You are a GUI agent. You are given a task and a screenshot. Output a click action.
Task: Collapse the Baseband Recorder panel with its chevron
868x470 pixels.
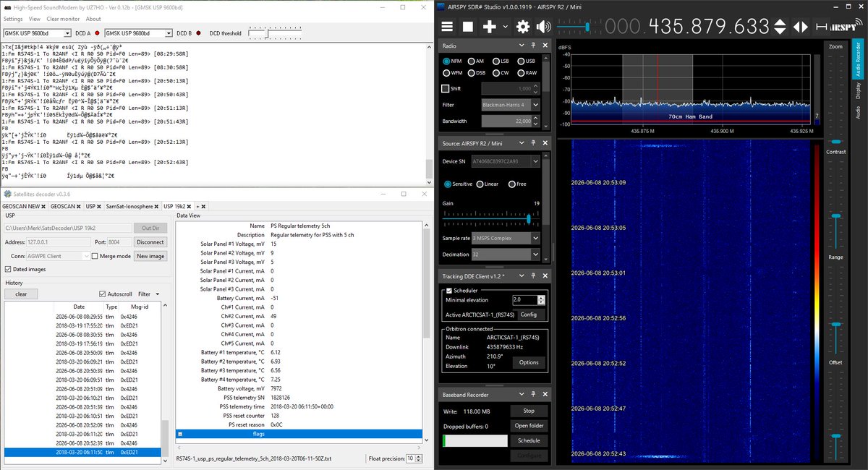(522, 395)
